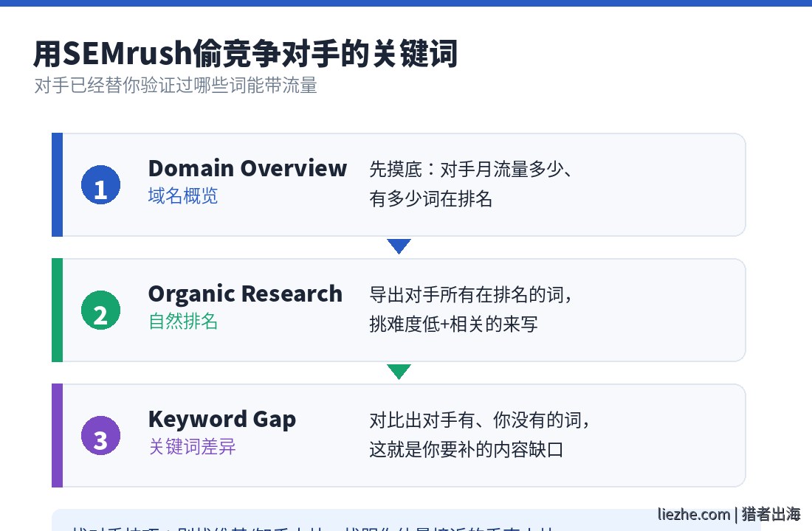Click the subtitle 对手已经替你验证过哪些词能带流量
Screen dimensions: 812x531
coord(176,86)
